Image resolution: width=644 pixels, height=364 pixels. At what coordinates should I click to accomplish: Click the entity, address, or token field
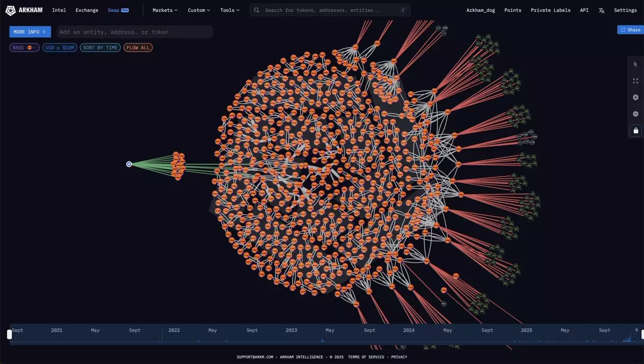(x=134, y=32)
